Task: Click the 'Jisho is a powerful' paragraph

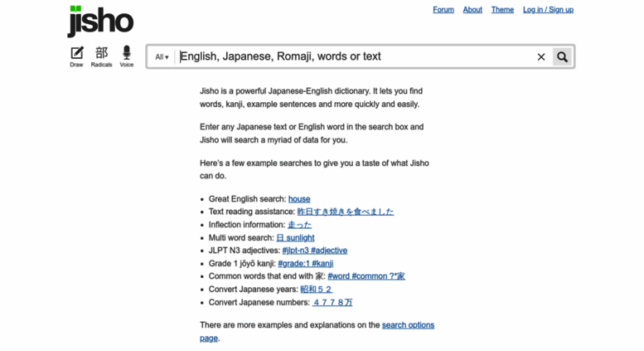Action: pos(312,97)
